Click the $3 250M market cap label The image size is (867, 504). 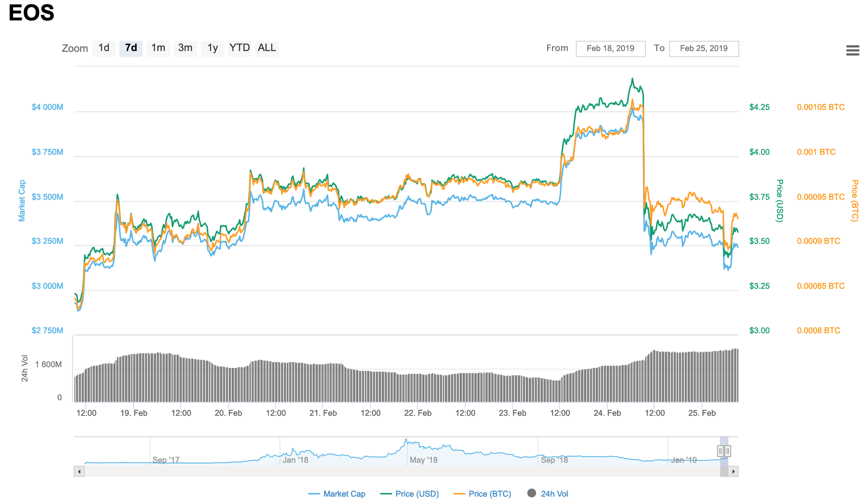click(x=47, y=241)
